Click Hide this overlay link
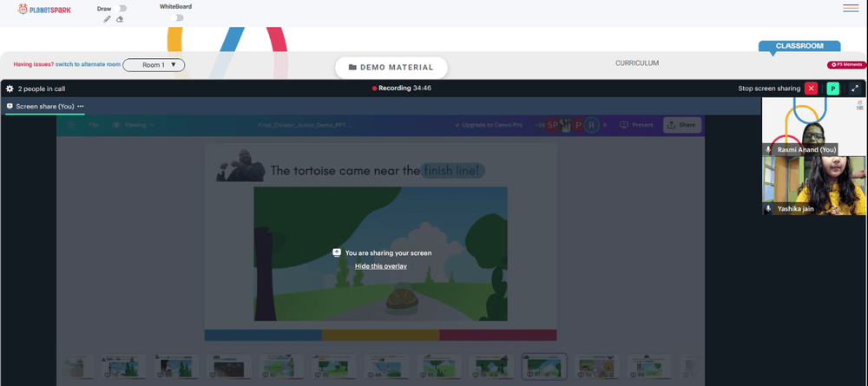 click(381, 266)
